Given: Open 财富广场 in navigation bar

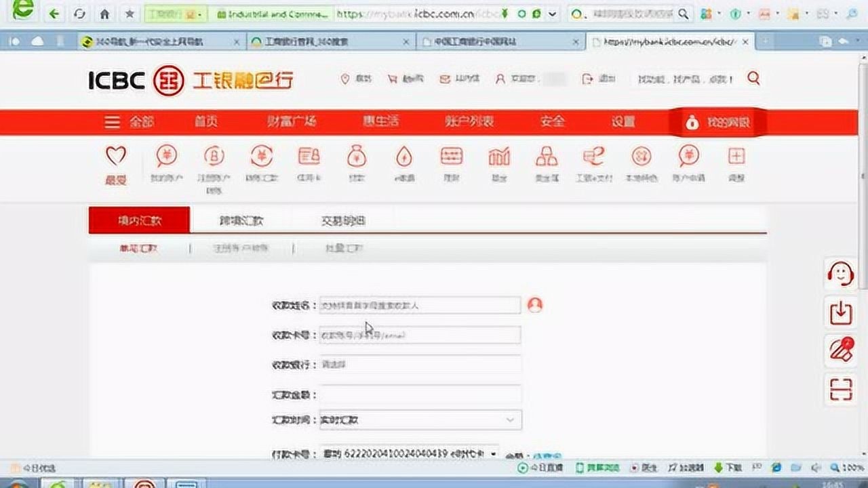Looking at the screenshot, I should [x=292, y=122].
